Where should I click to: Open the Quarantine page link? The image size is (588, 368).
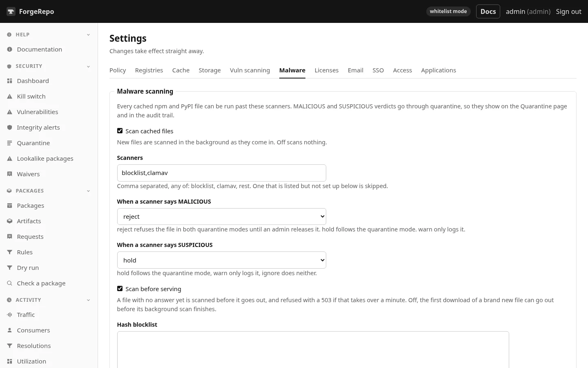(x=33, y=143)
